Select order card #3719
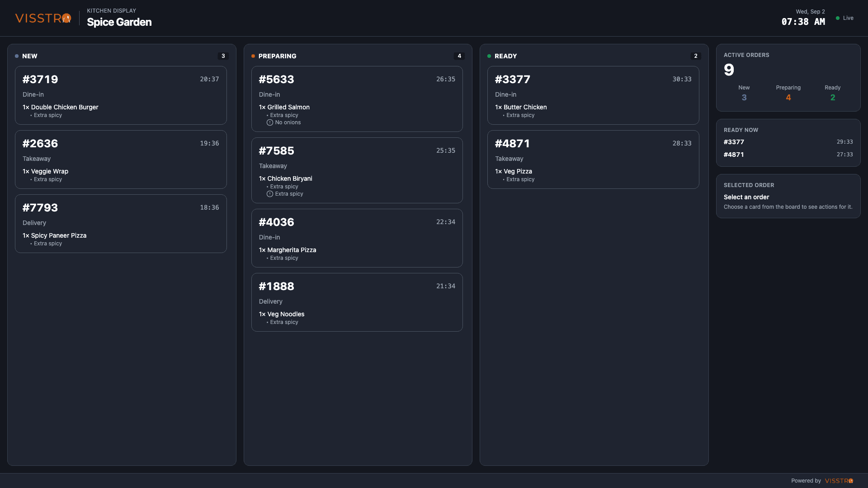The image size is (868, 488). (x=121, y=95)
